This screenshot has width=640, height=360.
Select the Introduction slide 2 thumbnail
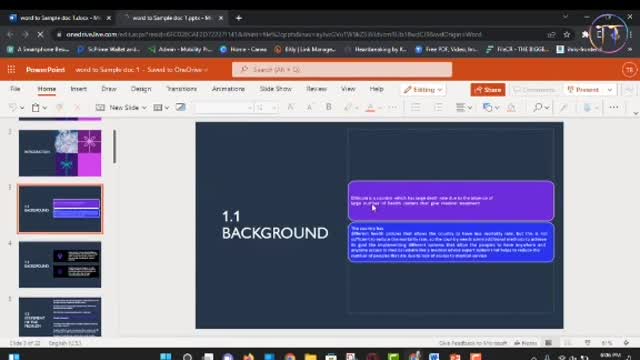(60, 153)
